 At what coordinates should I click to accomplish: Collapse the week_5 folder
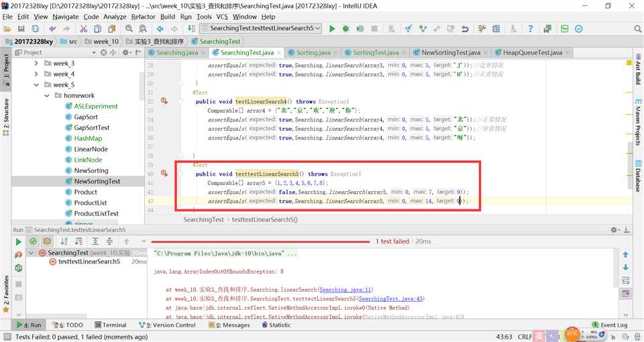click(36, 84)
